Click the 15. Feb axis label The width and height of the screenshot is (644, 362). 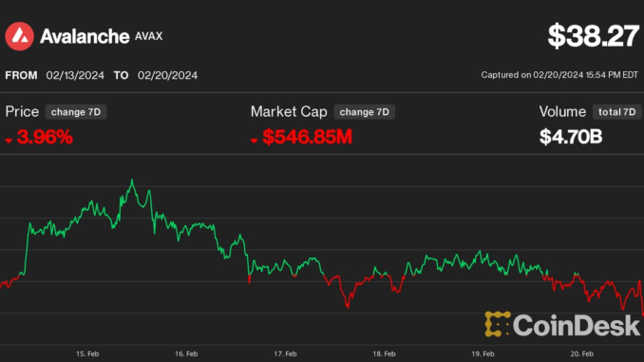(87, 353)
